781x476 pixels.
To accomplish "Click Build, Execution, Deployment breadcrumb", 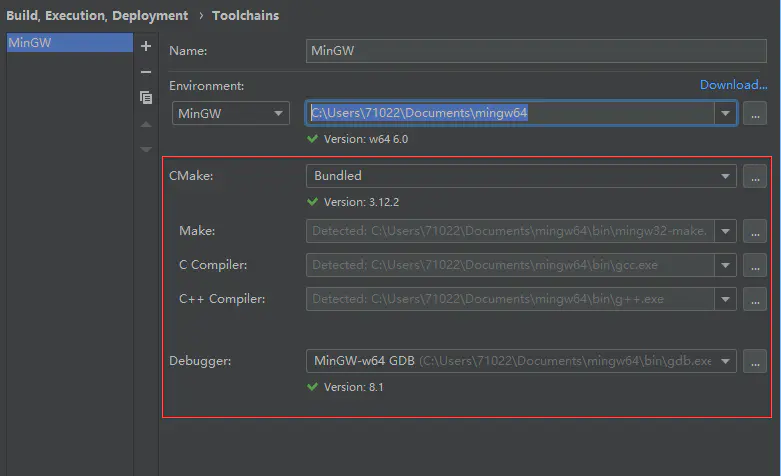I will pyautogui.click(x=97, y=16).
